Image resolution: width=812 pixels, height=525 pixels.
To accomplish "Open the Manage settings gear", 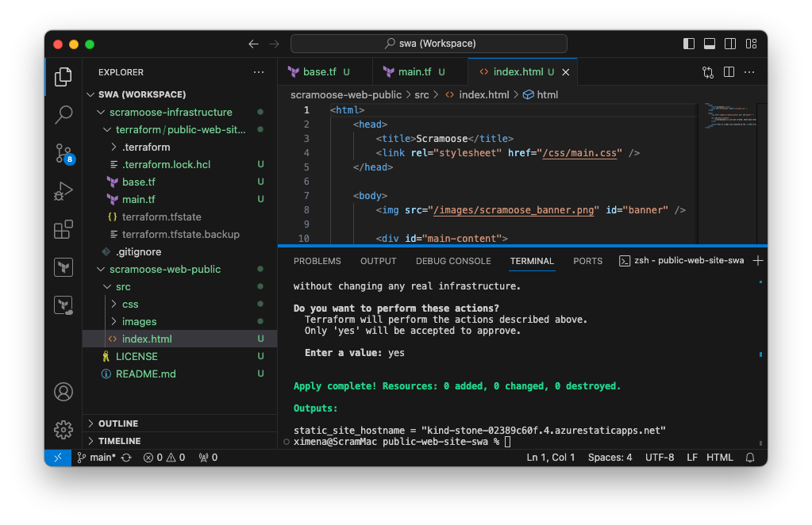I will [x=63, y=429].
